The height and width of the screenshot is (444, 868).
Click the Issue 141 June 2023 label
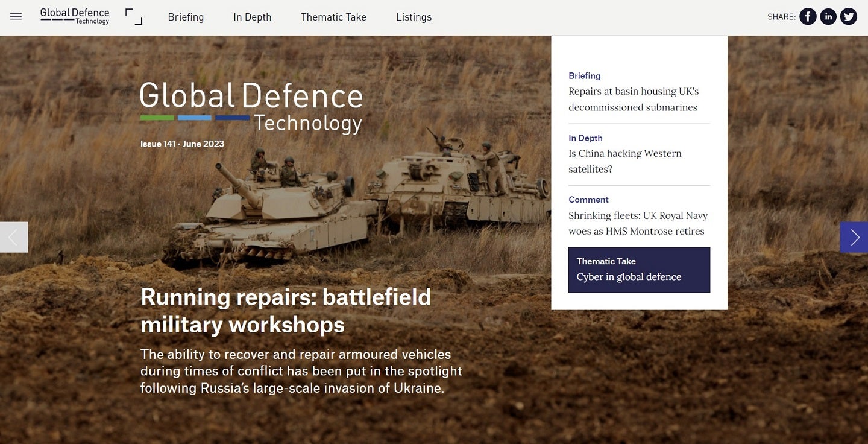pos(182,144)
